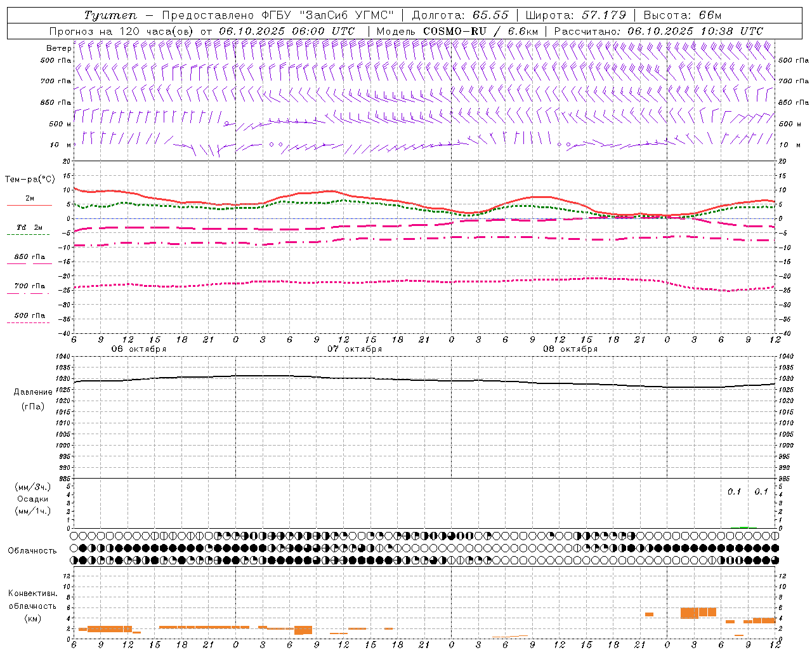Click the longitude value 'Долгота: 65.55'

(x=460, y=15)
